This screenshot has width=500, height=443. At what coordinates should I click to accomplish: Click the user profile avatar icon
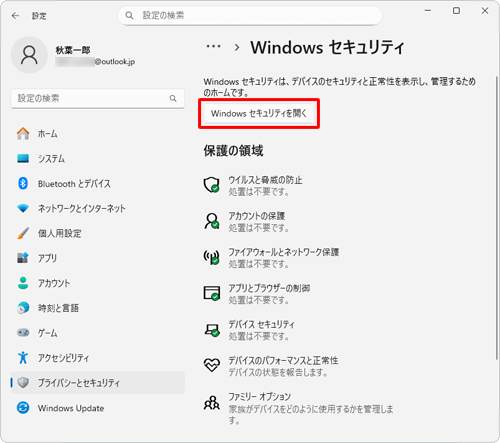coord(29,55)
